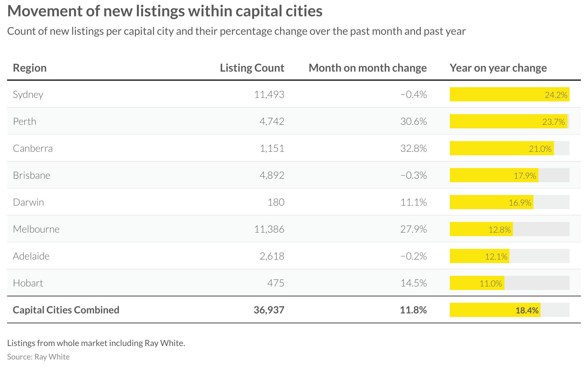Click Melbourne's 27.9% monthly change value
Viewport: 588px width, 368px height.
click(x=413, y=229)
